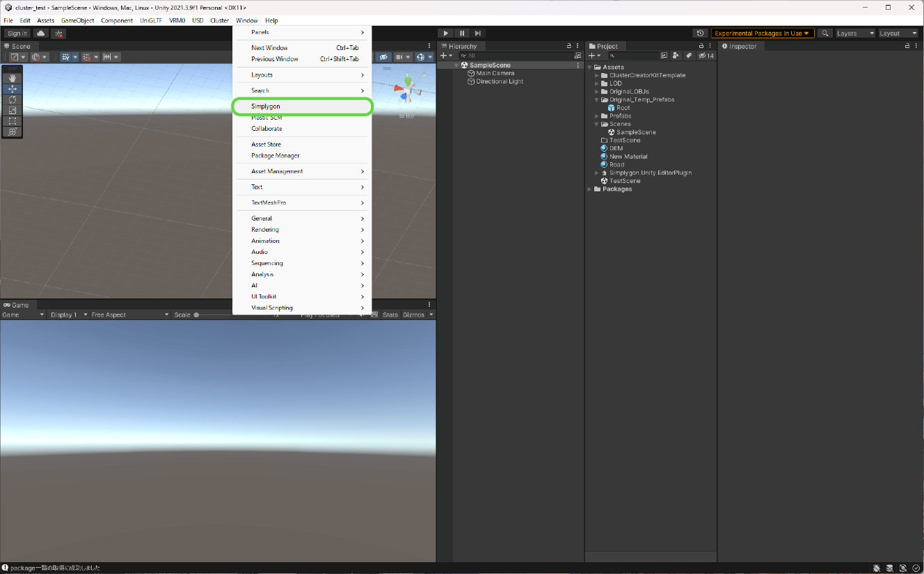Open the Cluster menu in menu bar
924x574 pixels.
(x=219, y=21)
